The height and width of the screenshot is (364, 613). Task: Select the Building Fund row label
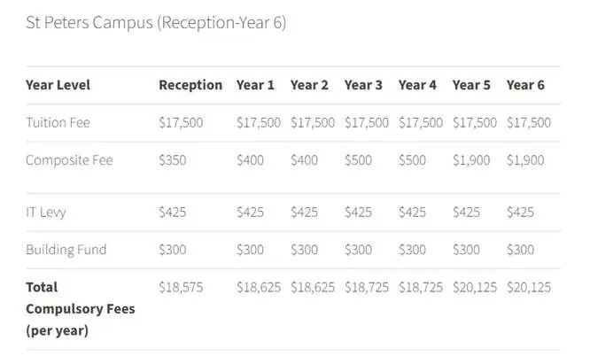66,250
